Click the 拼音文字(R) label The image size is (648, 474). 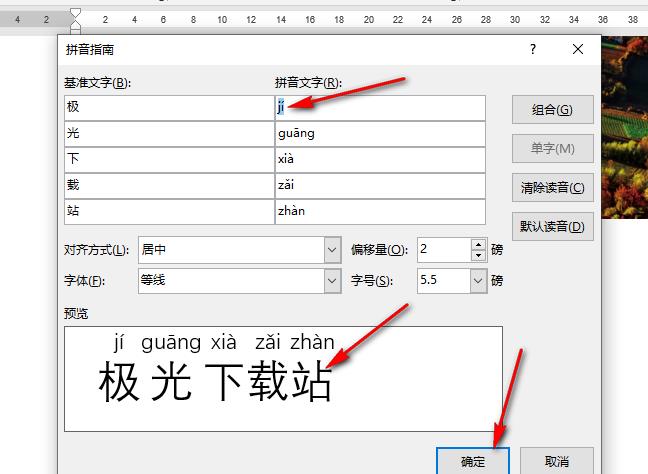tap(308, 83)
